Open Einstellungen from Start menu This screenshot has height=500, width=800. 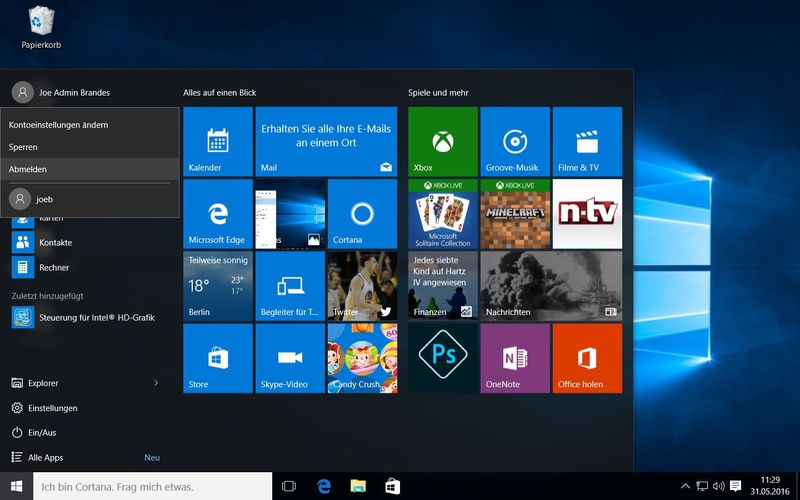[x=52, y=408]
